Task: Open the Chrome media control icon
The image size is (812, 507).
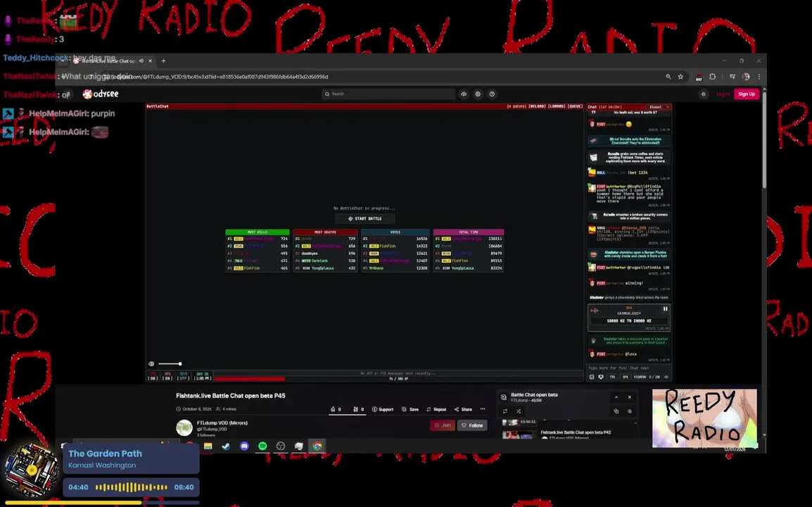Action: 732,77
